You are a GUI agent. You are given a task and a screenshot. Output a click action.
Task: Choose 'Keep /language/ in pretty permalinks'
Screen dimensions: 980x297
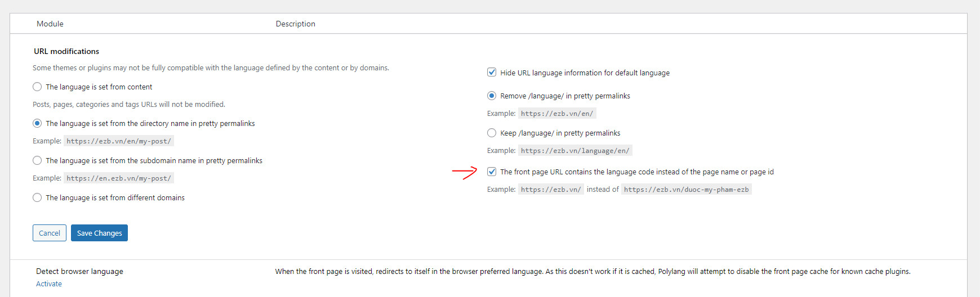click(492, 133)
